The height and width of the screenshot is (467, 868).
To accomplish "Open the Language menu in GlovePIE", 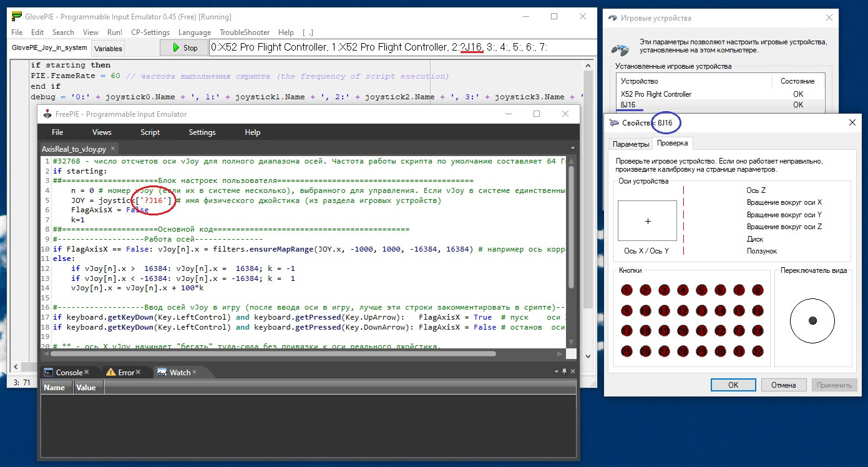I will [195, 32].
